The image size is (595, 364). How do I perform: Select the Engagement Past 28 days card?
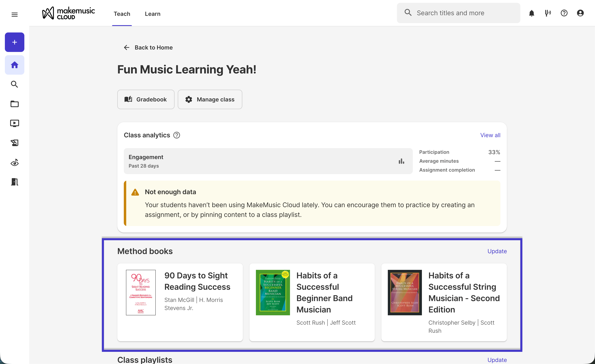pyautogui.click(x=268, y=161)
